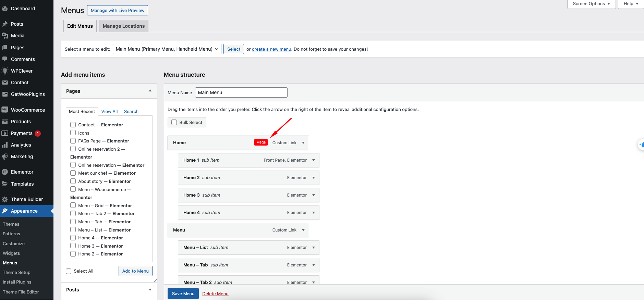Expand the Posts accordion panel
Screen dimensions: 644x300
150,290
